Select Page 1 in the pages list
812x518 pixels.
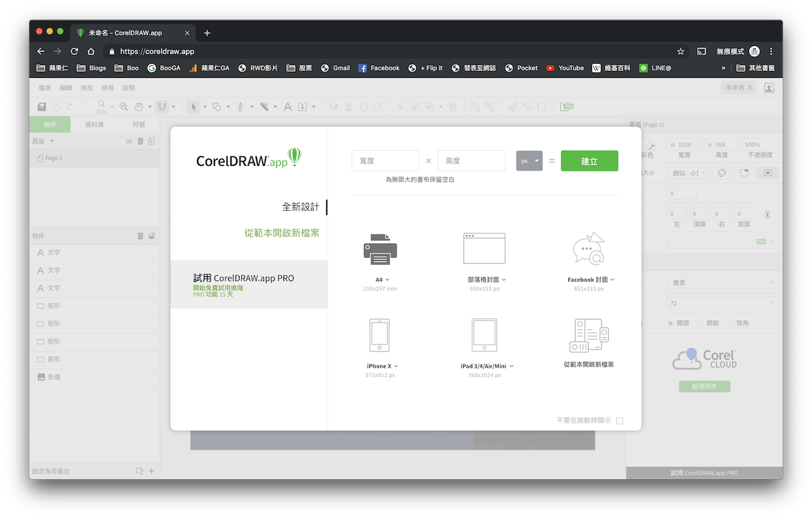tap(95, 158)
